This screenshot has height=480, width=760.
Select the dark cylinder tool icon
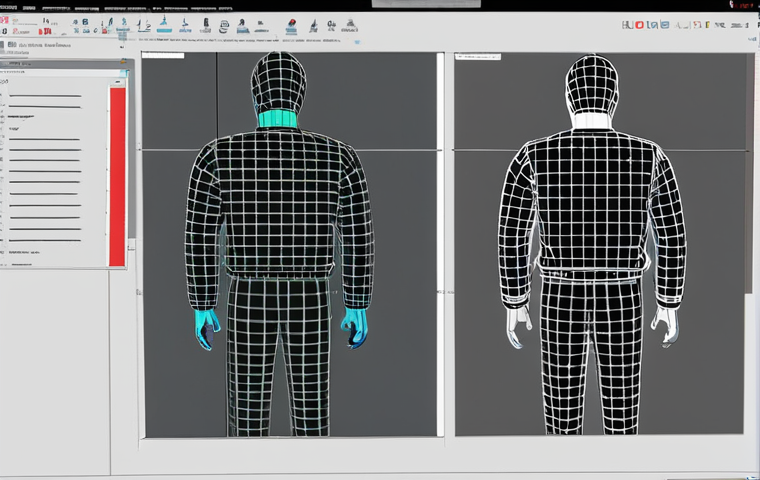tap(206, 25)
